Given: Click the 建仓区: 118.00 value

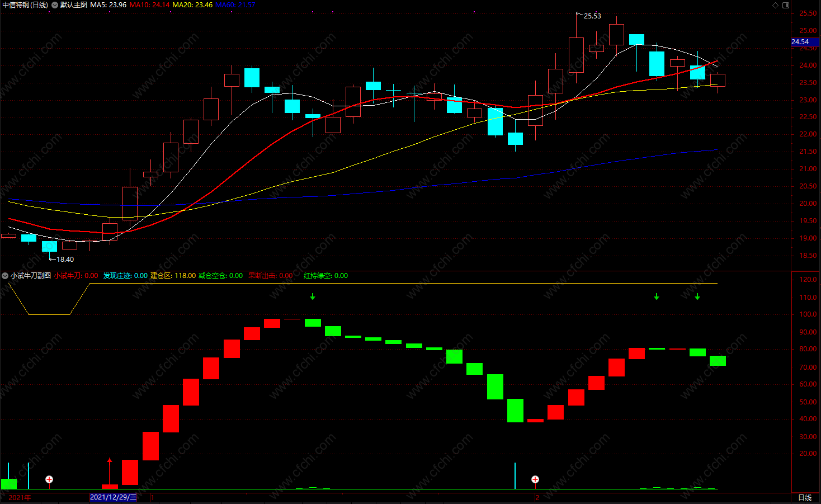Looking at the screenshot, I should pyautogui.click(x=173, y=276).
